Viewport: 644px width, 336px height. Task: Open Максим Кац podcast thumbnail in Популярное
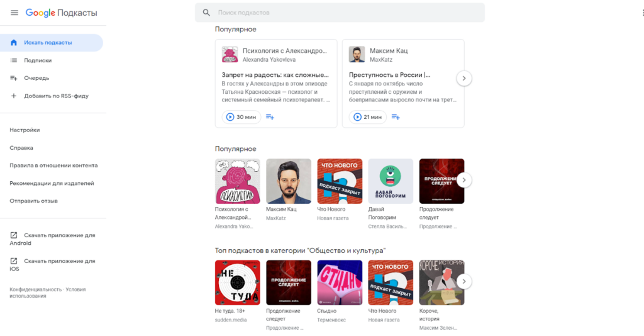[x=289, y=182]
